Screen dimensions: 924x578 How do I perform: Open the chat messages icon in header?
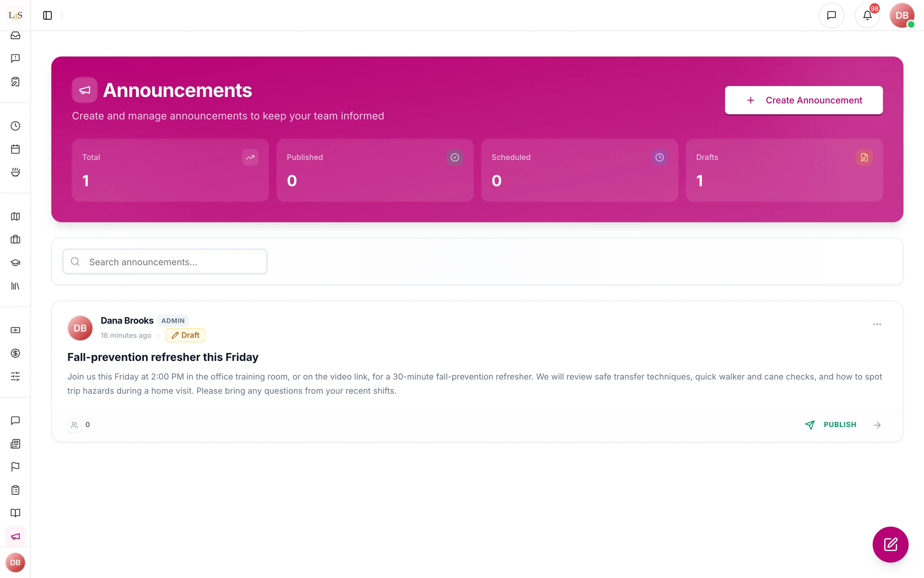(831, 15)
